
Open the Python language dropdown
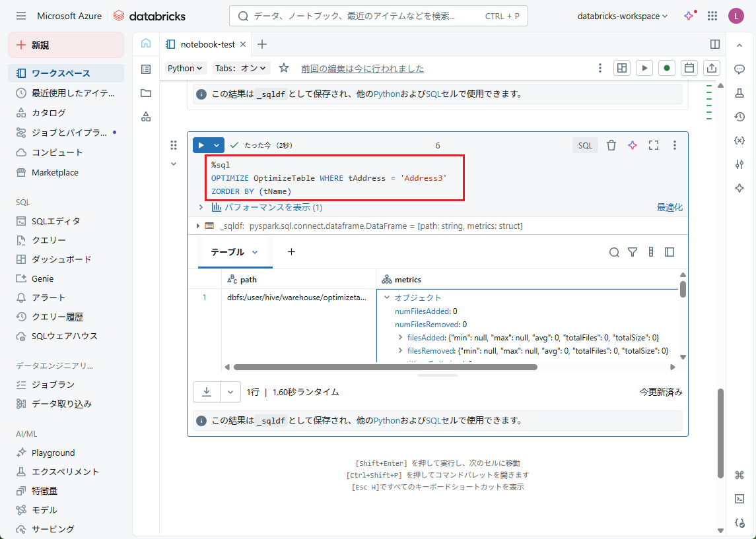click(x=186, y=68)
